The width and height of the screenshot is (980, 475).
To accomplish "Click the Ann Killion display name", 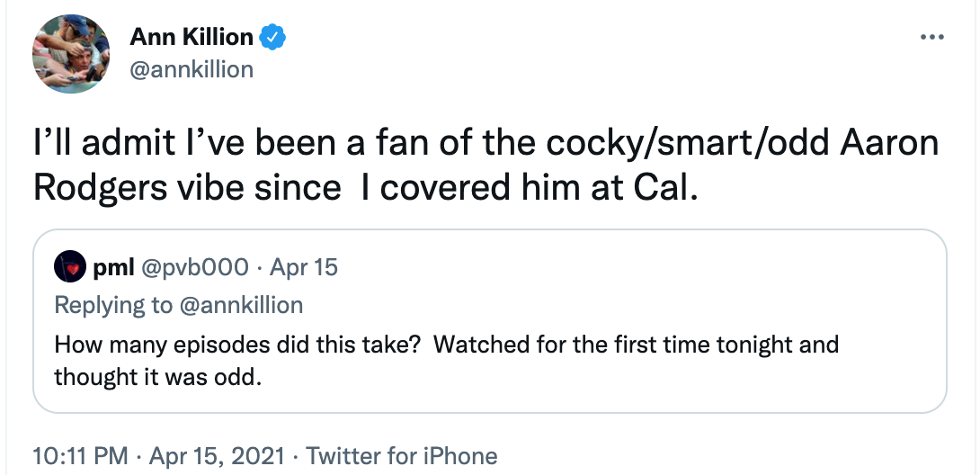I will click(192, 37).
